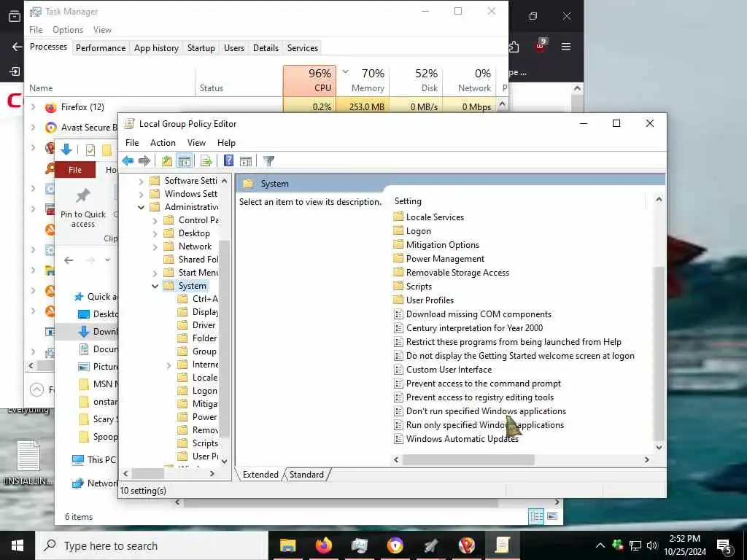Click the volume speaker icon in system tray
This screenshot has height=560, width=747.
click(652, 545)
